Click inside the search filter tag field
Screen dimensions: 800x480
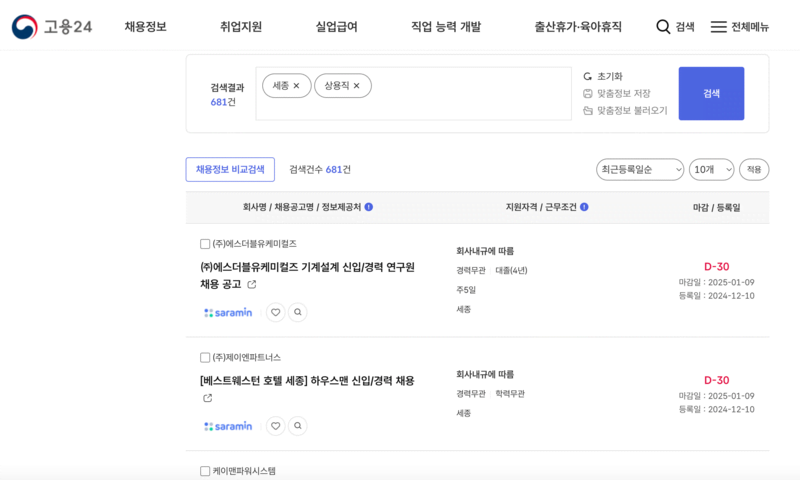coord(413,93)
